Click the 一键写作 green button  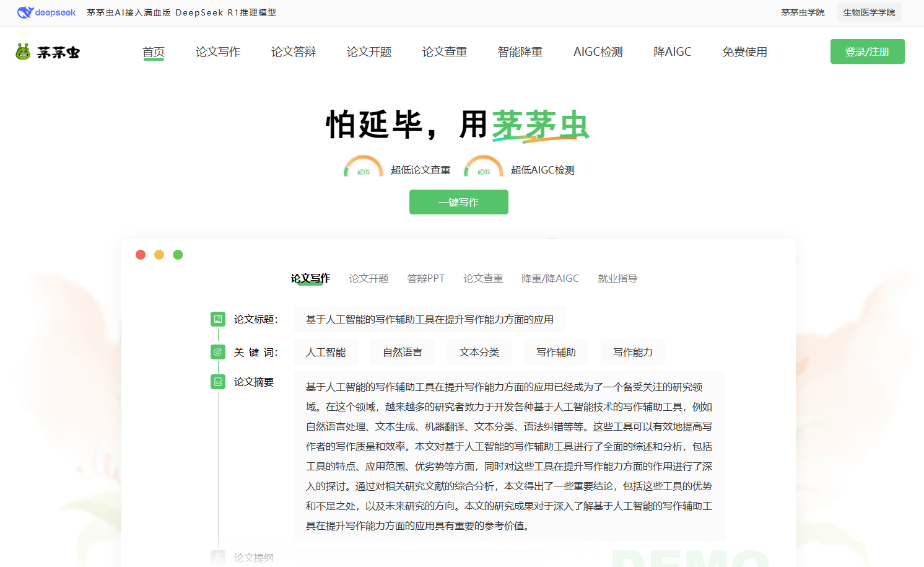[458, 202]
